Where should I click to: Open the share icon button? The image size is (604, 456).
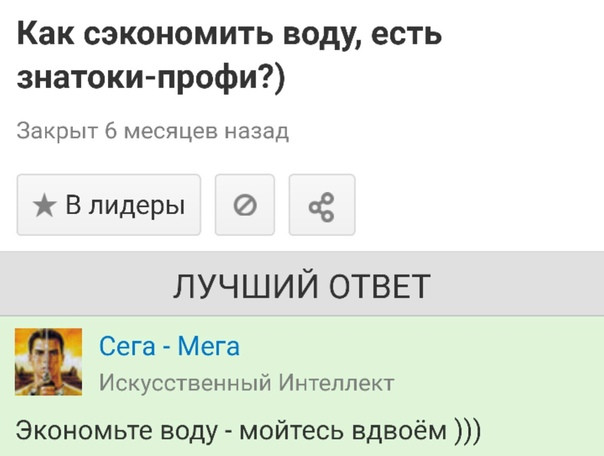[x=322, y=205]
